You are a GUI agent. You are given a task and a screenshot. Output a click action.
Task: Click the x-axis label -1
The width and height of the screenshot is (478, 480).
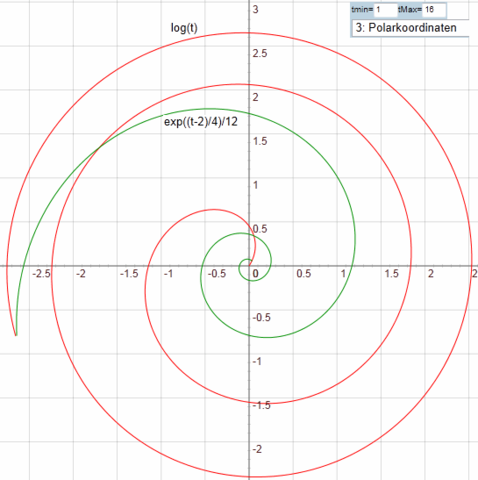coord(168,274)
